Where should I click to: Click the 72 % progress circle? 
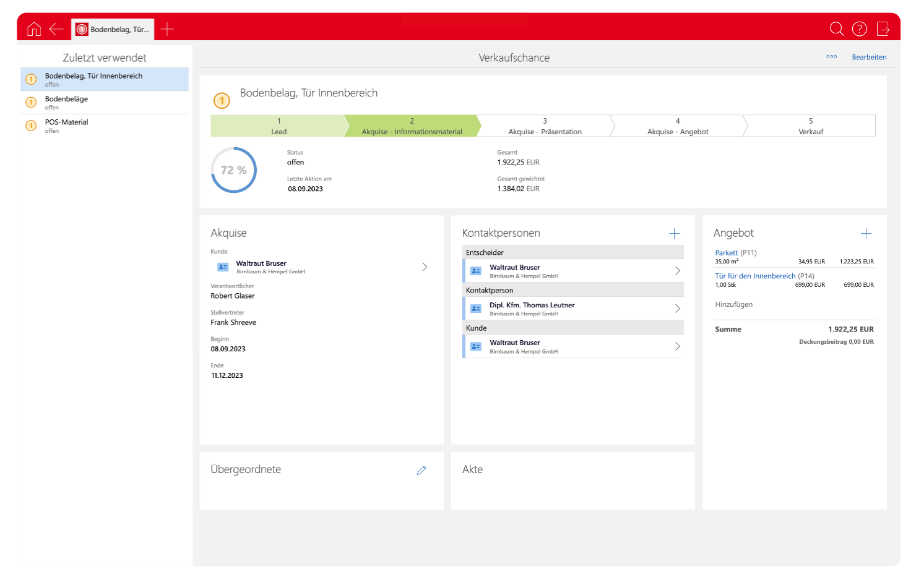coord(234,170)
